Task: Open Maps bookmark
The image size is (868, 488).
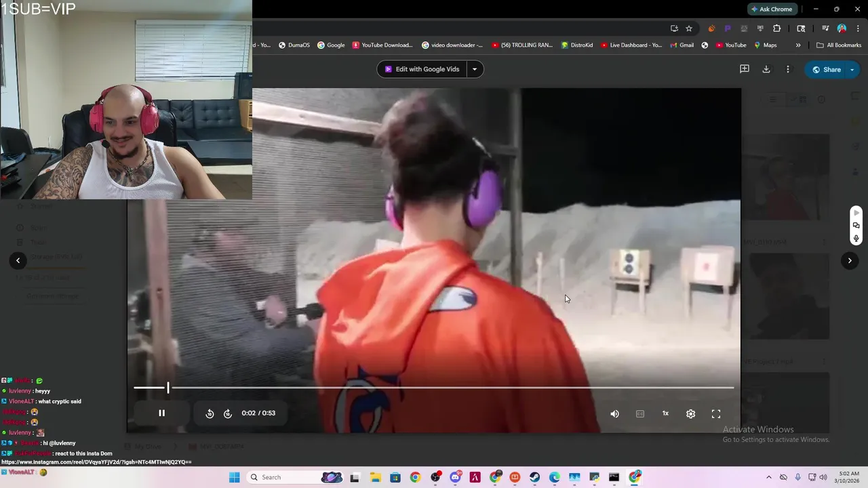Action: point(765,45)
